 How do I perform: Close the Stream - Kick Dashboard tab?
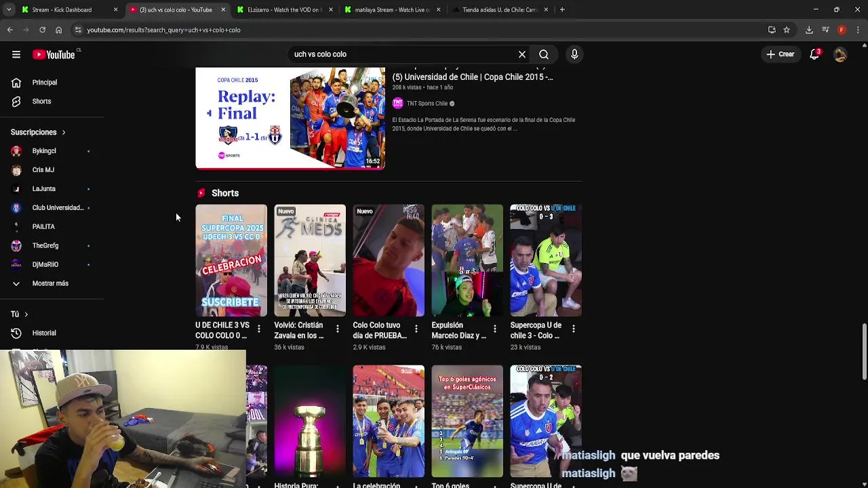coord(115,9)
